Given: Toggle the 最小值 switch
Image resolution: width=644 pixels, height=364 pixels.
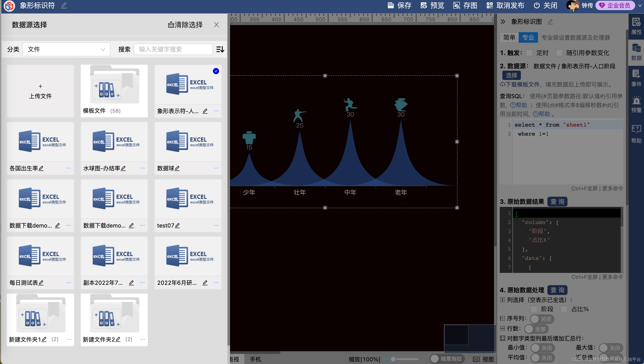Looking at the screenshot, I should (x=543, y=348).
